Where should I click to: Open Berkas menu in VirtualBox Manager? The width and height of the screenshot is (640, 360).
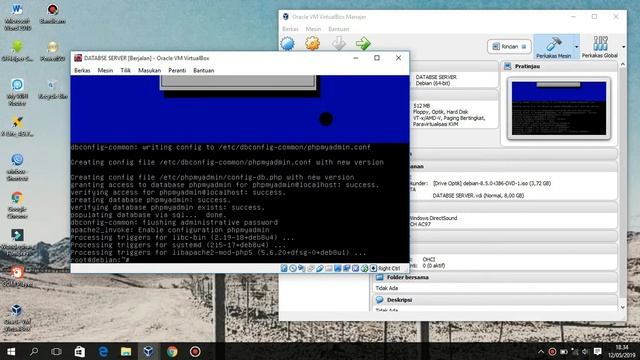click(290, 29)
